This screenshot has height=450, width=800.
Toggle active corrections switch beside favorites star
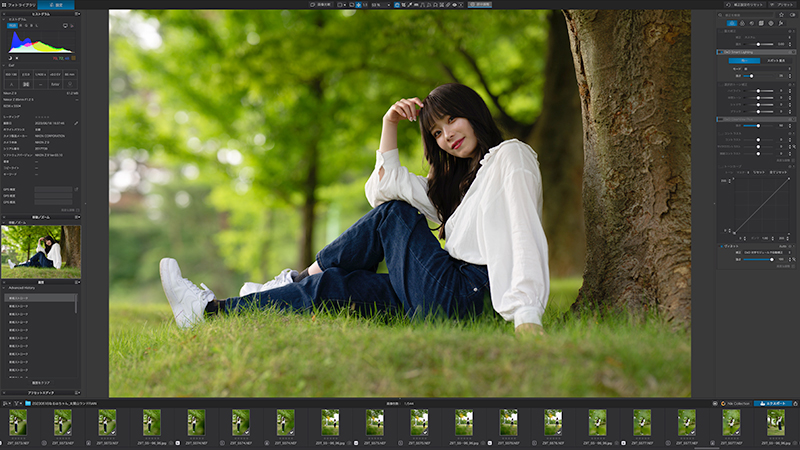(x=792, y=15)
